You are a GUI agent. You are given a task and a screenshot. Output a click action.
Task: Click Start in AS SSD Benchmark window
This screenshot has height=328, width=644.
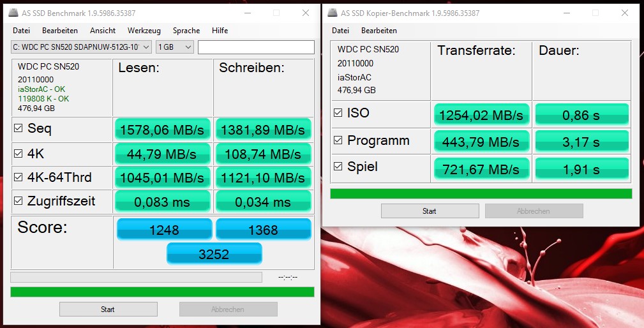click(x=109, y=309)
